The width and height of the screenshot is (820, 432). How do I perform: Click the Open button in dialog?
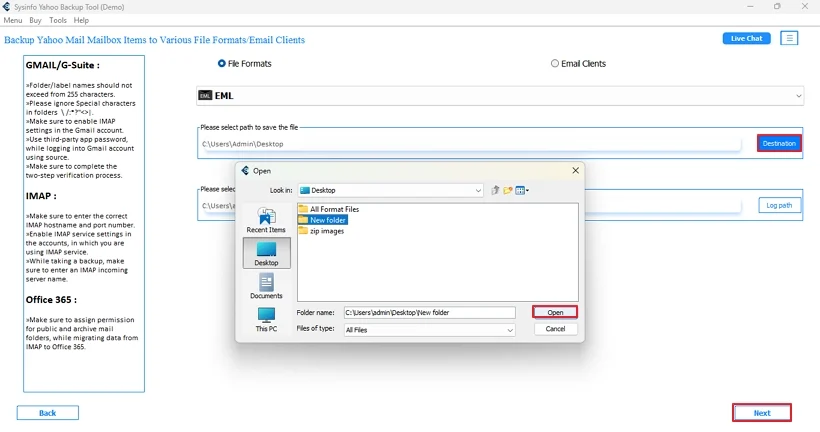click(x=555, y=312)
